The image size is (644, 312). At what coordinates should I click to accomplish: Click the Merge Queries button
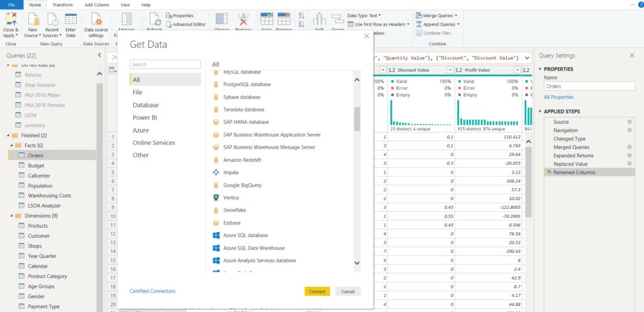[436, 16]
